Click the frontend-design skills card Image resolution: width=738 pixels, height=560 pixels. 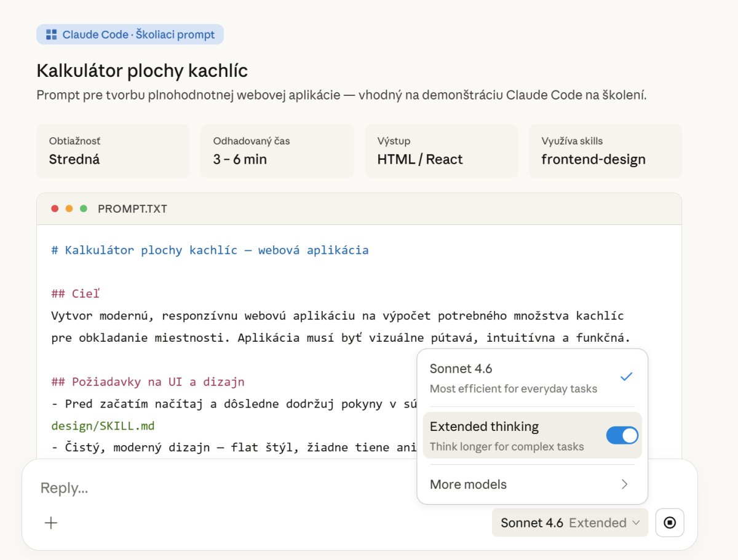click(x=605, y=151)
